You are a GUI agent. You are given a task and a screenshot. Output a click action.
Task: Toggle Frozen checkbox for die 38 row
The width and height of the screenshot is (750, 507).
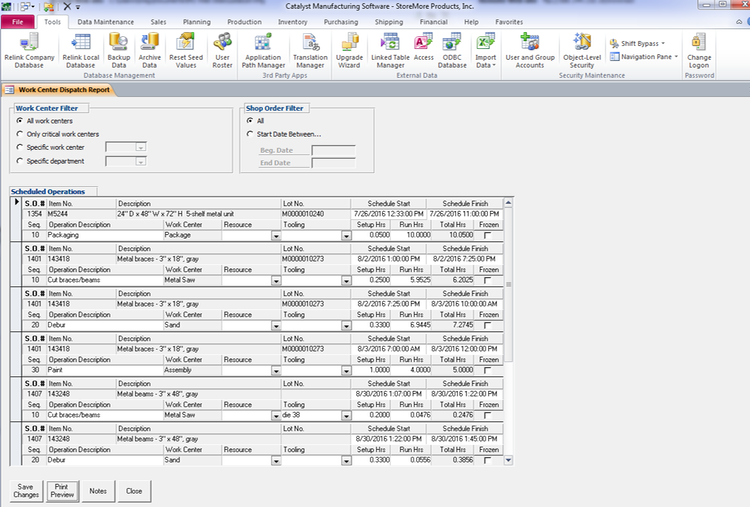pyautogui.click(x=487, y=415)
